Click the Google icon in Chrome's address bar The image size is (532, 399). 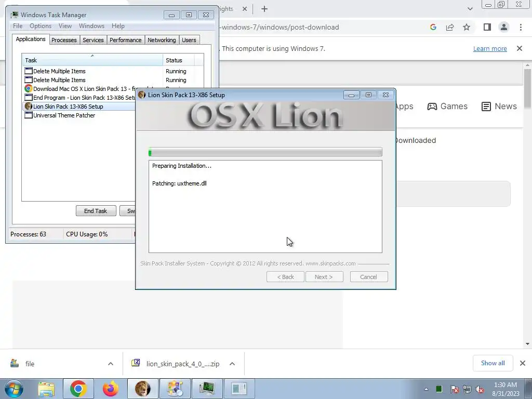pyautogui.click(x=433, y=27)
